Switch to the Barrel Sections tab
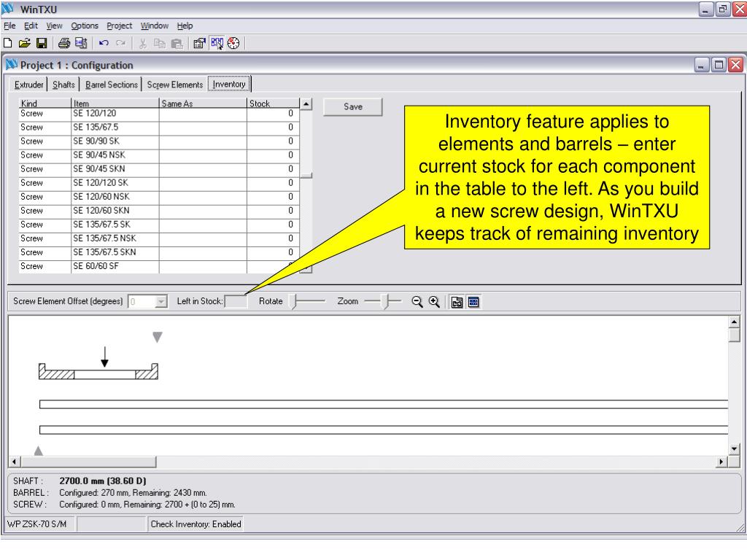The width and height of the screenshot is (747, 560). 112,85
